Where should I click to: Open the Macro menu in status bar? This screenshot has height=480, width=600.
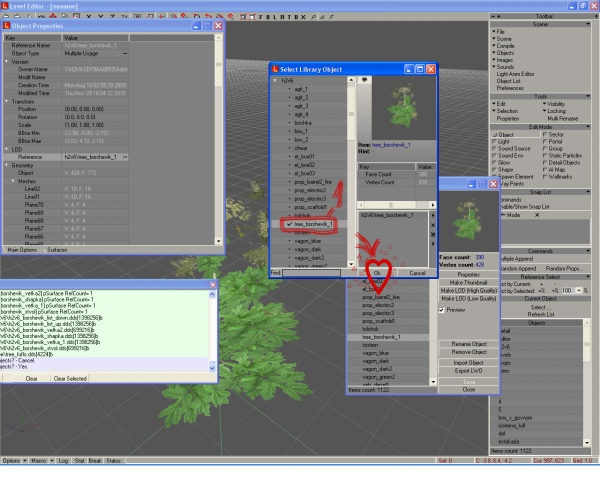(x=37, y=461)
